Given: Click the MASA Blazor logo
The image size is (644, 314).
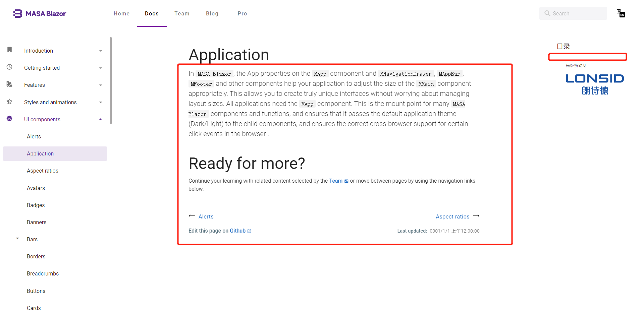Looking at the screenshot, I should 39,13.
